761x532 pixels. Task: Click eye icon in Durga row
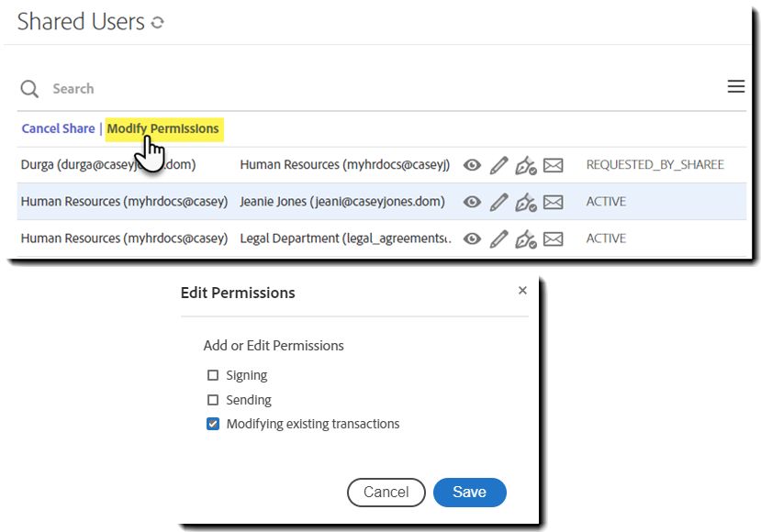point(472,165)
